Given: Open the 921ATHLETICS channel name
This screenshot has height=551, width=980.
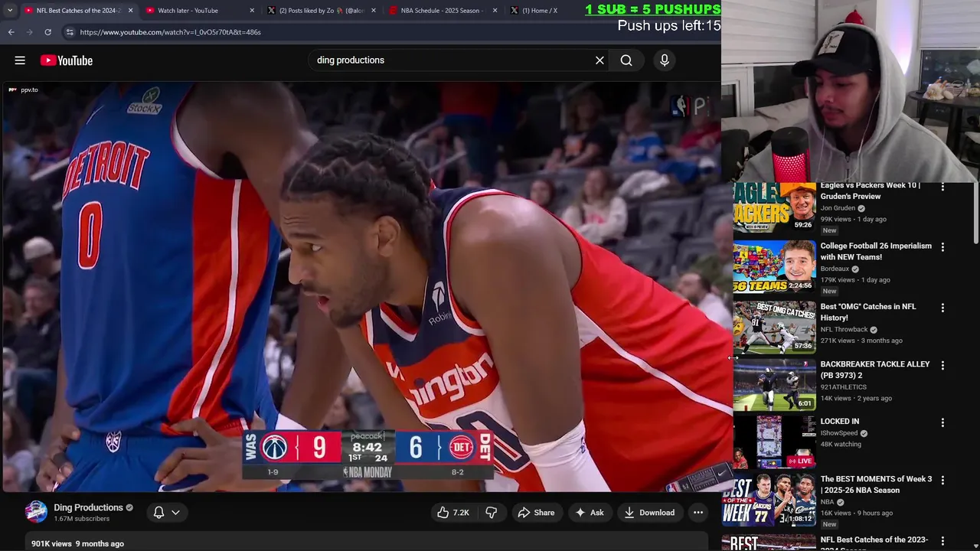Looking at the screenshot, I should (x=844, y=387).
